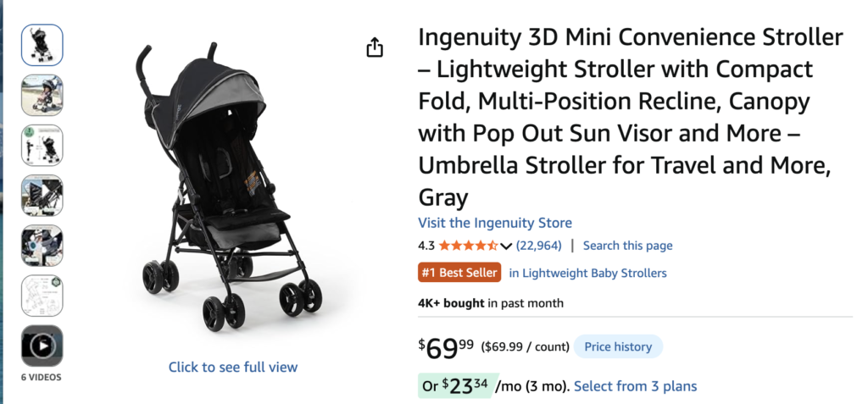
Task: Visit the Ingenuity Store link
Action: 495,223
